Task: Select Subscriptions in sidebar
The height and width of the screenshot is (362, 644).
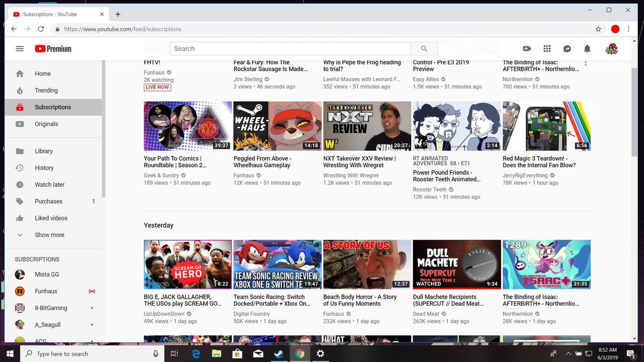Action: pyautogui.click(x=53, y=107)
